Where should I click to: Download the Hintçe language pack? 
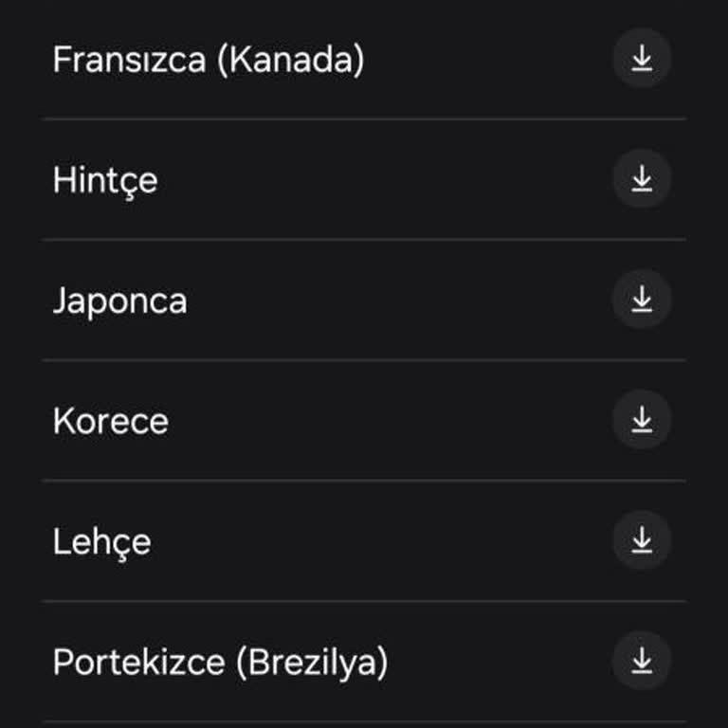(x=642, y=179)
